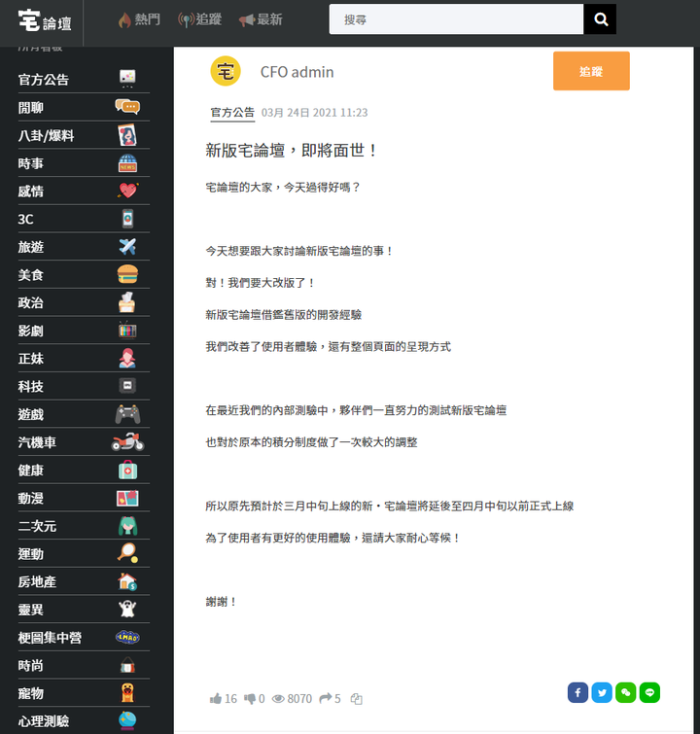Open 遊戲 board in sidebar
Image resolution: width=700 pixels, height=734 pixels.
pyautogui.click(x=84, y=414)
